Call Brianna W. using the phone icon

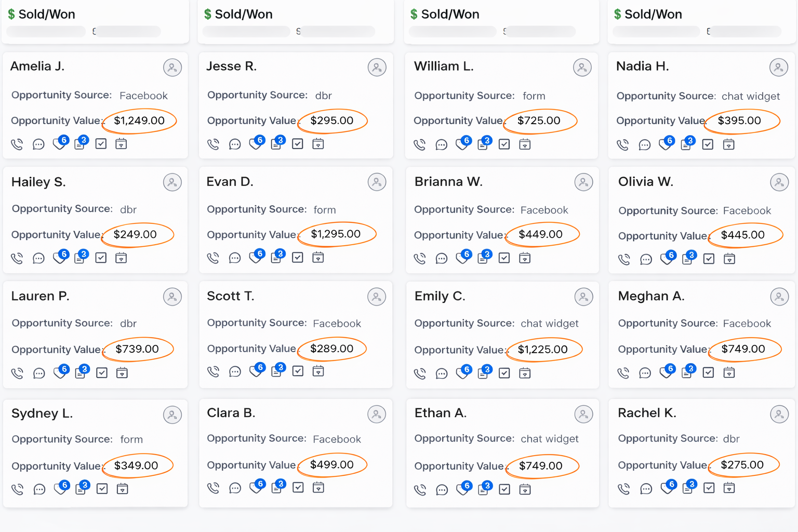(420, 258)
